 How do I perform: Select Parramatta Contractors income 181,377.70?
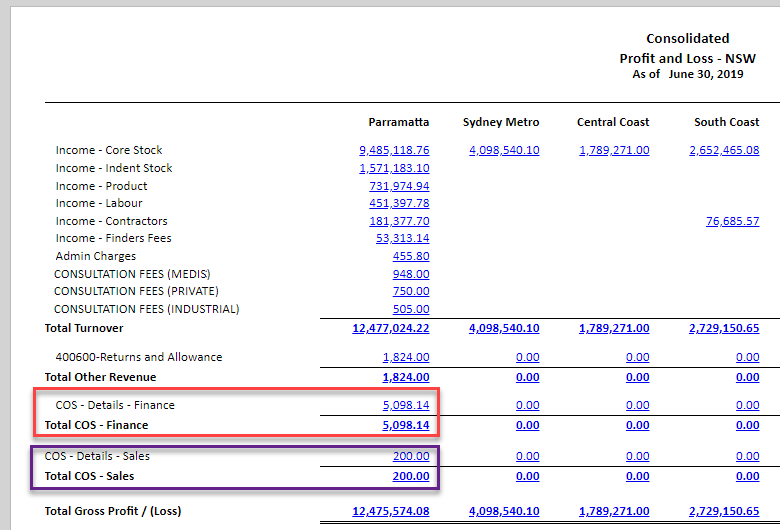pyautogui.click(x=399, y=221)
